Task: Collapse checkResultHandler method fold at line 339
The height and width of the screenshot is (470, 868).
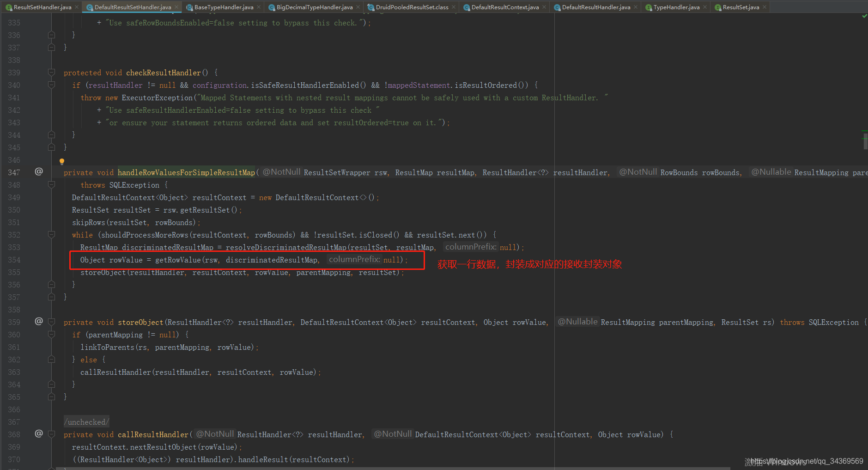Action: tap(51, 73)
